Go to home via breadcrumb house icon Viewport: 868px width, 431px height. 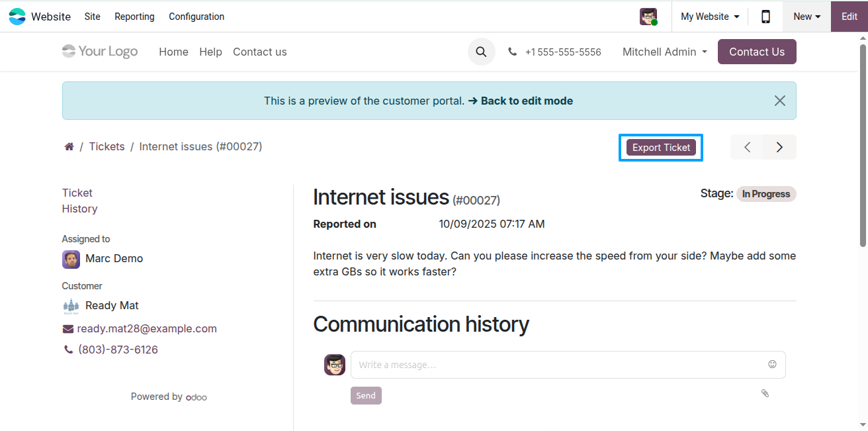pyautogui.click(x=69, y=146)
